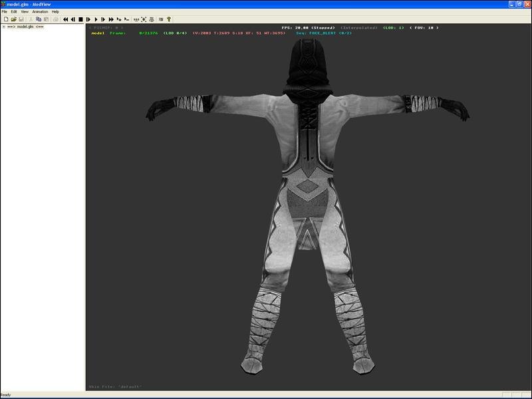Click the ModView title bar app icon
This screenshot has width=532, height=399.
4,4
